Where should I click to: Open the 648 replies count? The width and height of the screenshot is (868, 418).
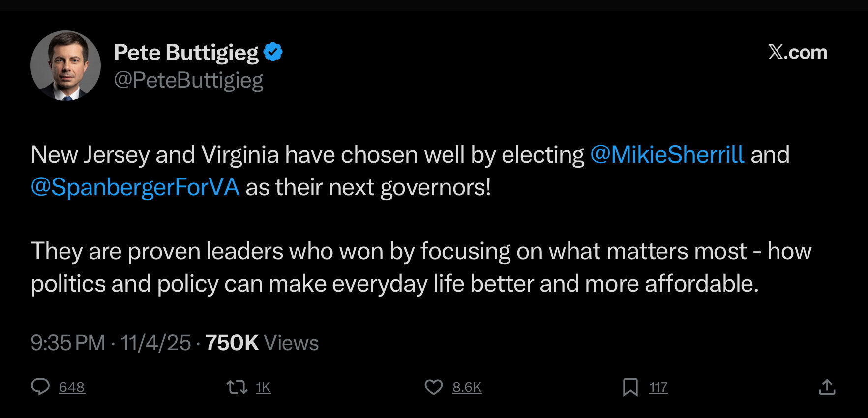coord(72,388)
